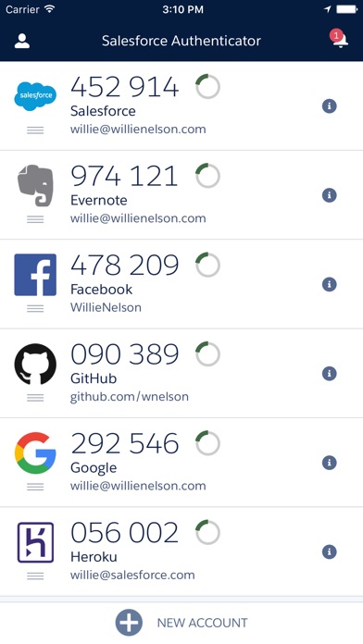
Task: Click the GitHub Octocat logo
Action: [x=35, y=364]
